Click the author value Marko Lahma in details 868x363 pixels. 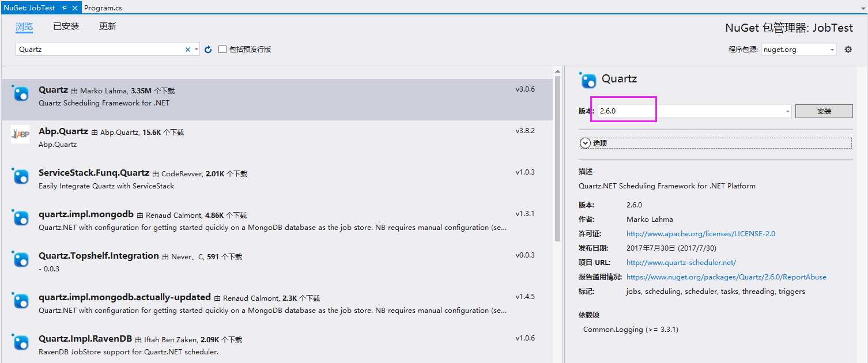(x=650, y=220)
